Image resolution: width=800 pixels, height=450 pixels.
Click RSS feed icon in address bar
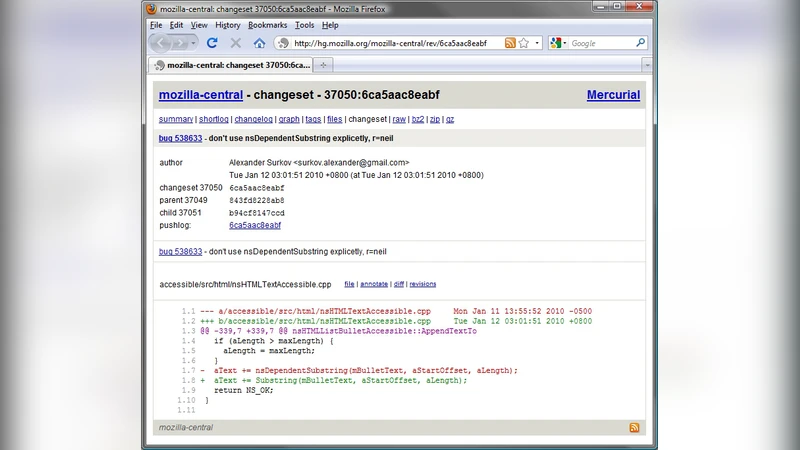coord(510,43)
